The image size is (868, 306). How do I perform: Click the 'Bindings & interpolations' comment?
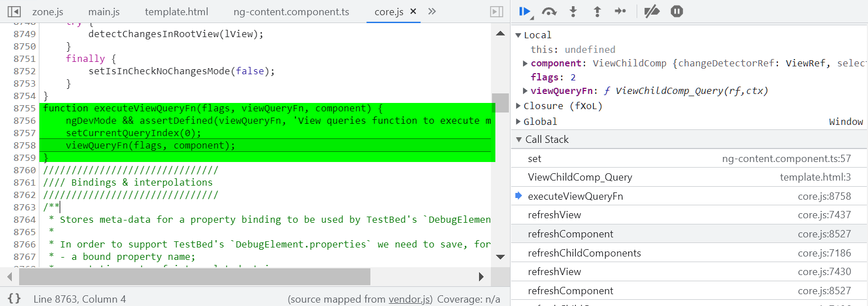coord(128,182)
